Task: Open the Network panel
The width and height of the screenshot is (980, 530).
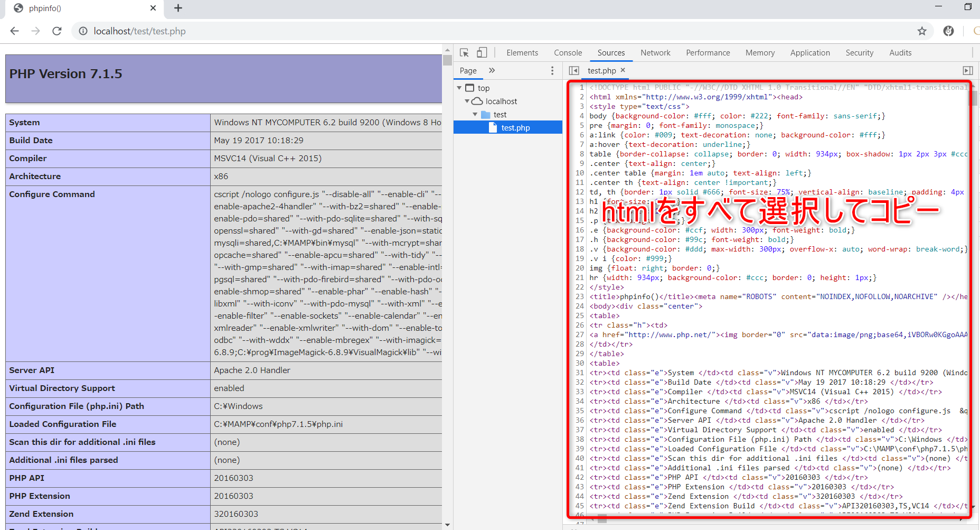Action: [x=655, y=53]
